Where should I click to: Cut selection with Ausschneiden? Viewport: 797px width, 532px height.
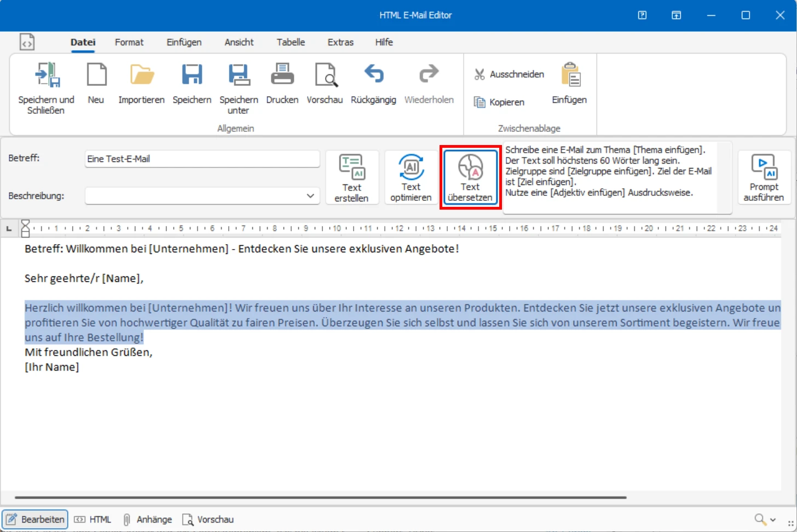point(509,74)
